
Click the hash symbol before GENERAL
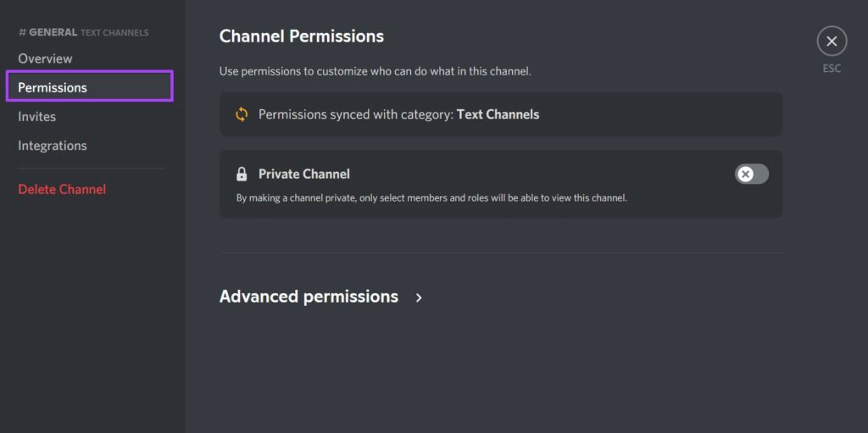click(22, 32)
